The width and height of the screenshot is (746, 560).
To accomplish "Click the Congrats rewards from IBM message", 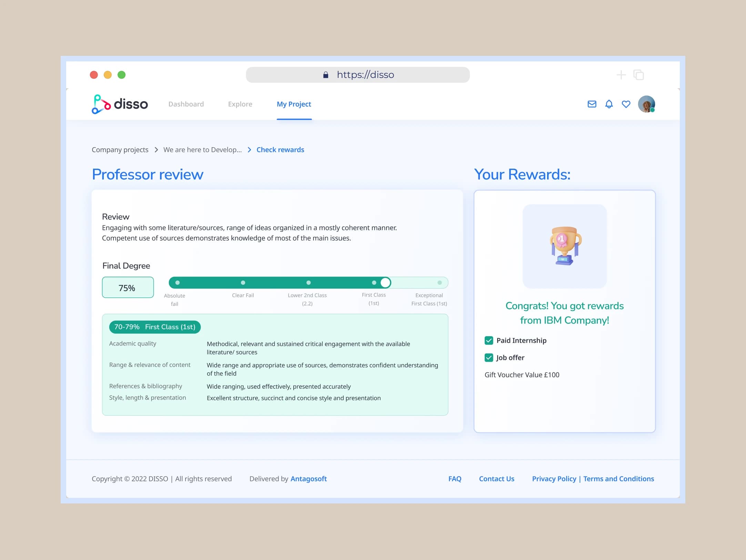I will [565, 313].
